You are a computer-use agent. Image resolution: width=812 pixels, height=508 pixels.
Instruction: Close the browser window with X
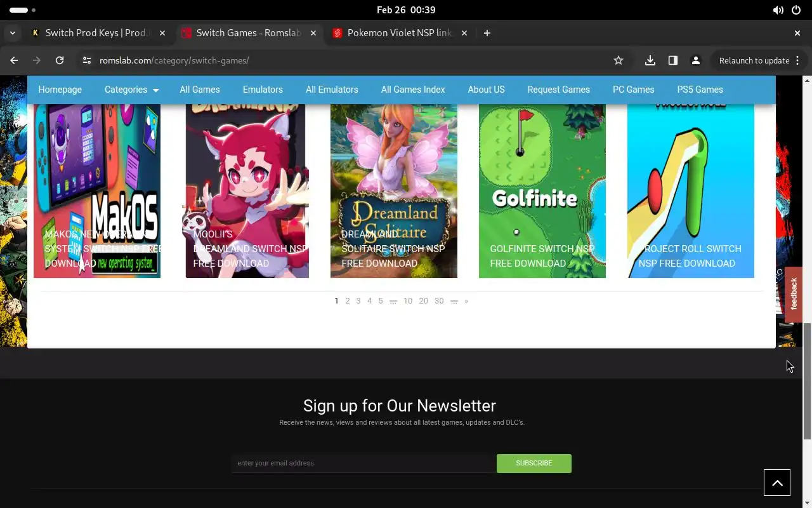click(x=797, y=33)
